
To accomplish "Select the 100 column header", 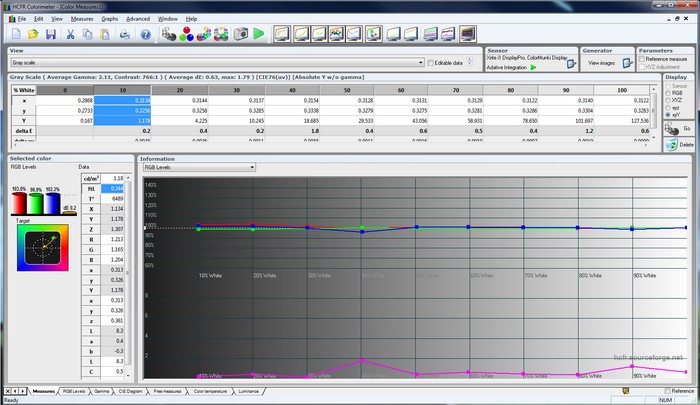I will (x=622, y=90).
